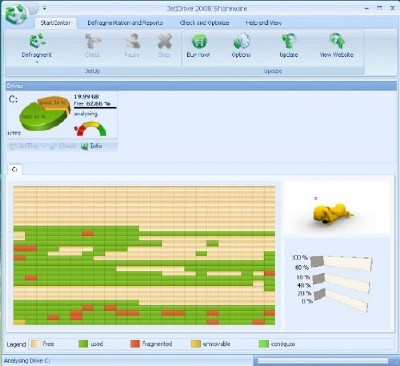
Task: Switch to Defragmentation and Reports tab
Action: (x=125, y=23)
